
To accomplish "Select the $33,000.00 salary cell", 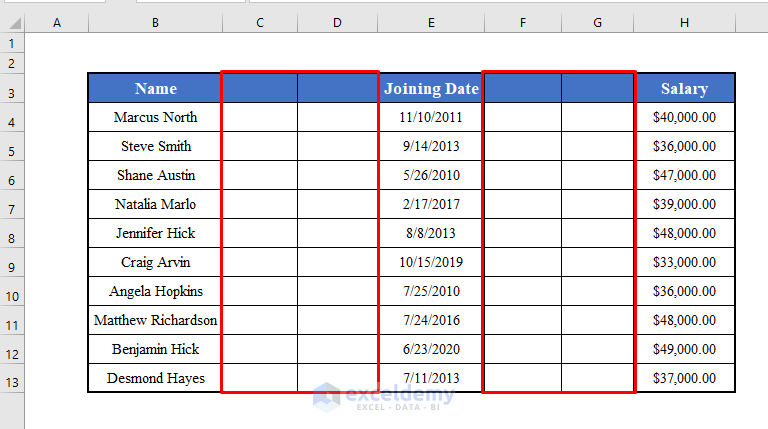I will coord(684,262).
